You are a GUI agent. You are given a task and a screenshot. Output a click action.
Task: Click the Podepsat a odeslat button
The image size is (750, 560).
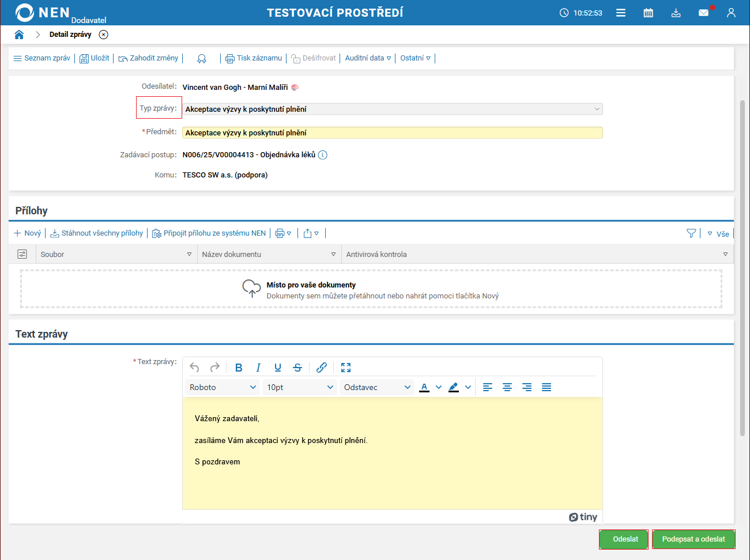(x=693, y=539)
